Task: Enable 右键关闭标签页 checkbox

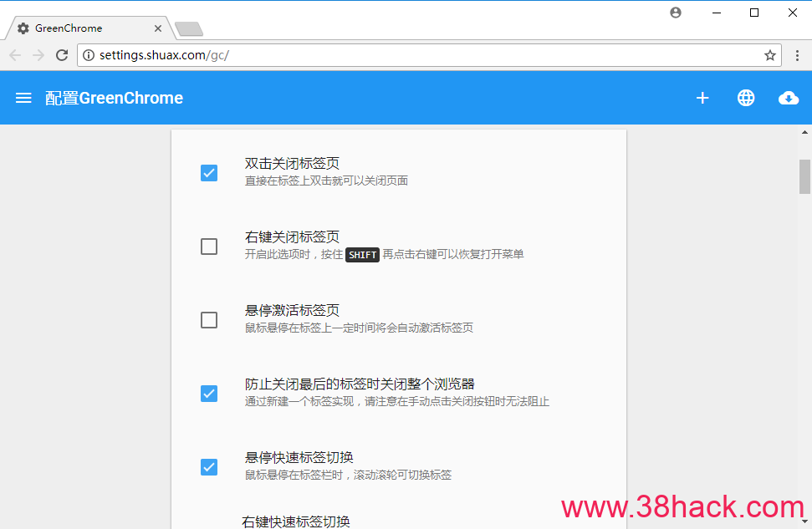Action: pos(209,247)
